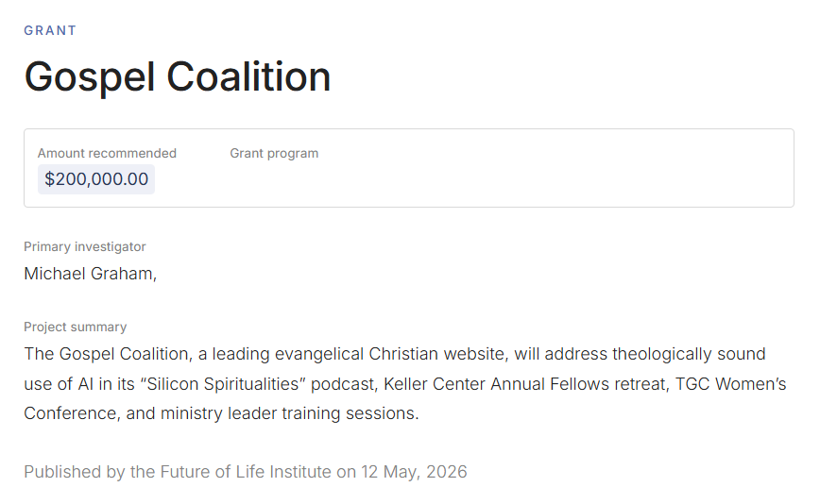Click the 12 May, 2026 publication date
The image size is (820, 504).
414,472
